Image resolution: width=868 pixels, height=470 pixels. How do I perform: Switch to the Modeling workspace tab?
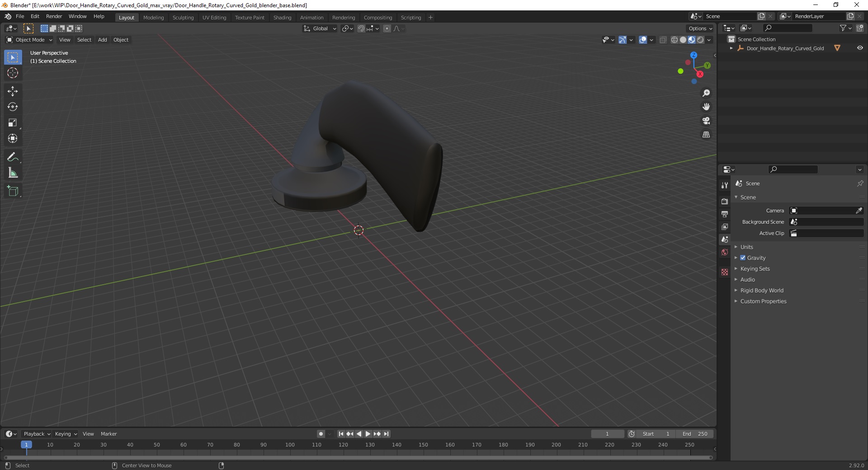coord(153,18)
